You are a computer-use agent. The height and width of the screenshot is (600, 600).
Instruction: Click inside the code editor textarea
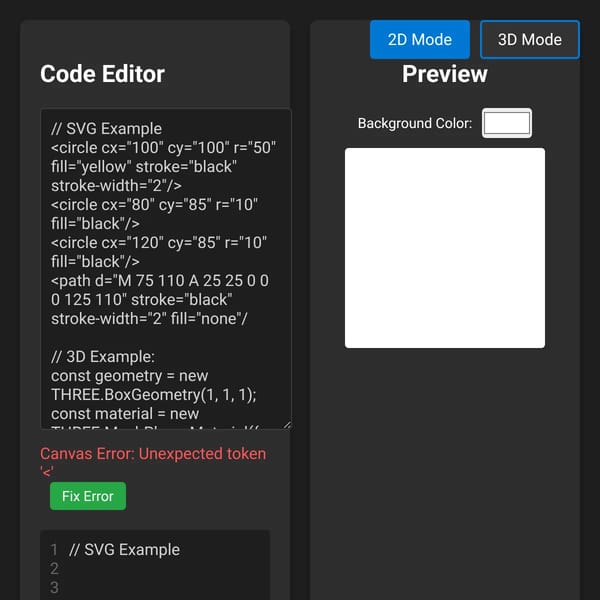tap(166, 269)
